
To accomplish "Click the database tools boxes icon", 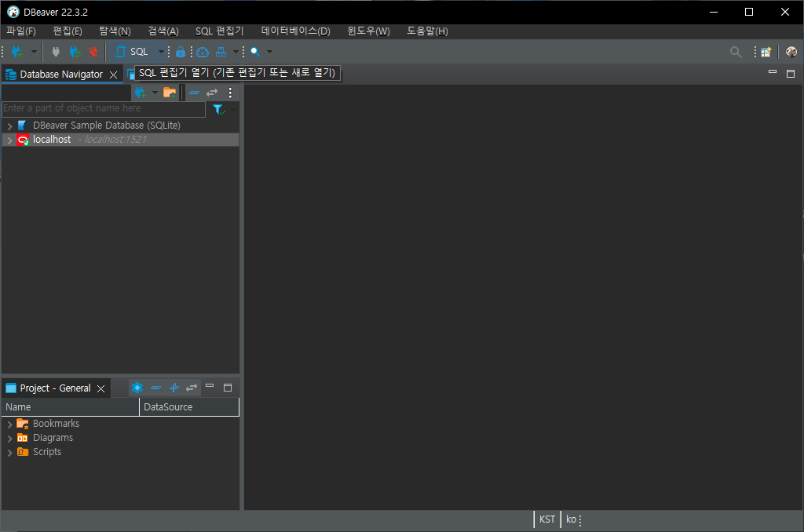I will coord(221,52).
